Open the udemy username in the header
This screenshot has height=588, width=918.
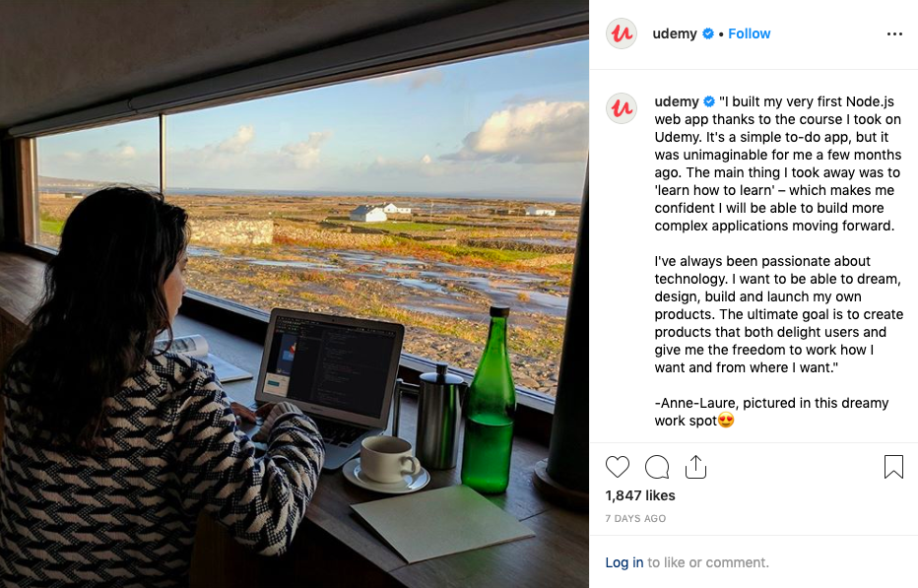pos(675,33)
